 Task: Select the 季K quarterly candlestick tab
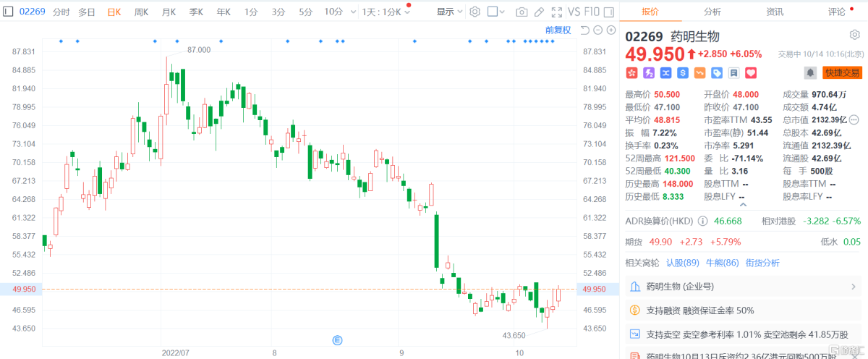pyautogui.click(x=196, y=12)
